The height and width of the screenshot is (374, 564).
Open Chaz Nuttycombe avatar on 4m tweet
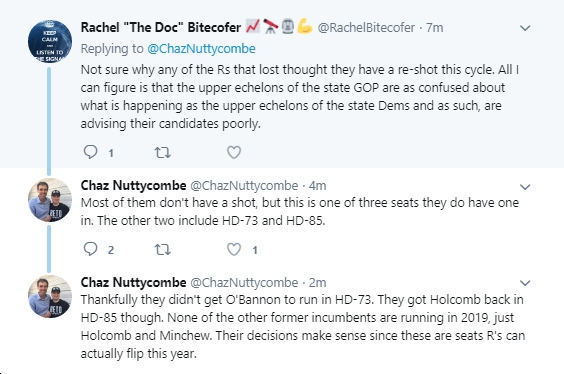coord(50,200)
